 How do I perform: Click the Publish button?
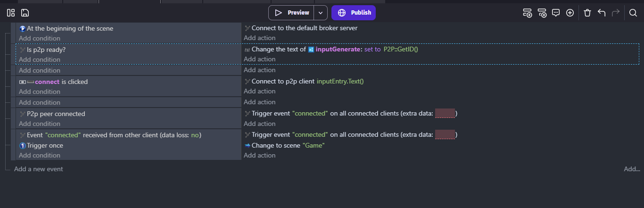[354, 13]
